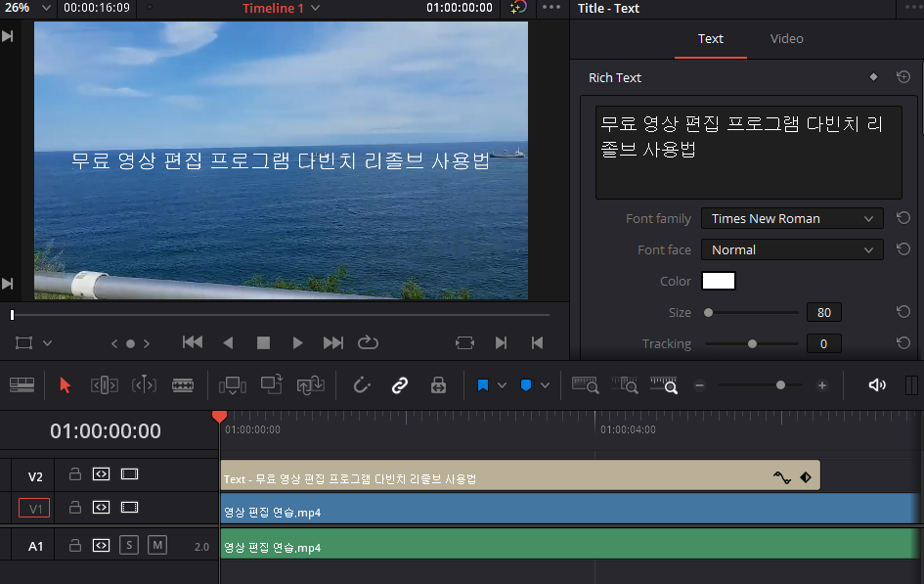Viewport: 924px width, 584px height.
Task: Click the color bypass sparkle icon
Action: coord(518,8)
